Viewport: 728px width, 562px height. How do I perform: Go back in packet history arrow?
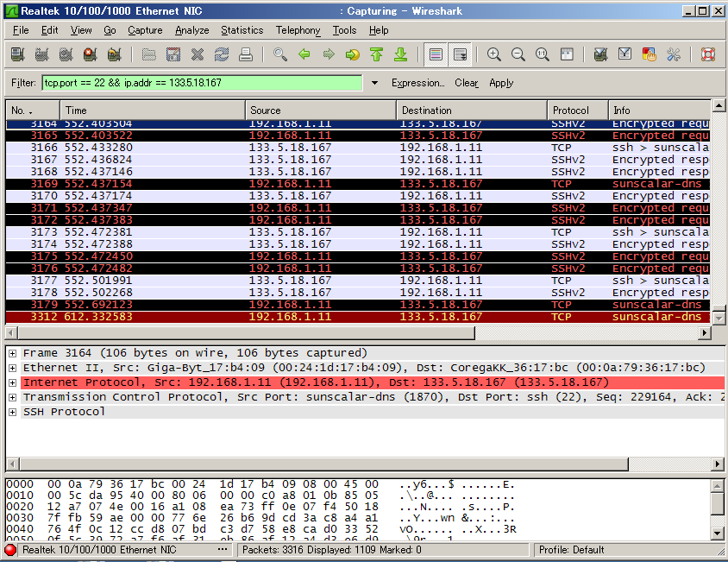coord(304,54)
